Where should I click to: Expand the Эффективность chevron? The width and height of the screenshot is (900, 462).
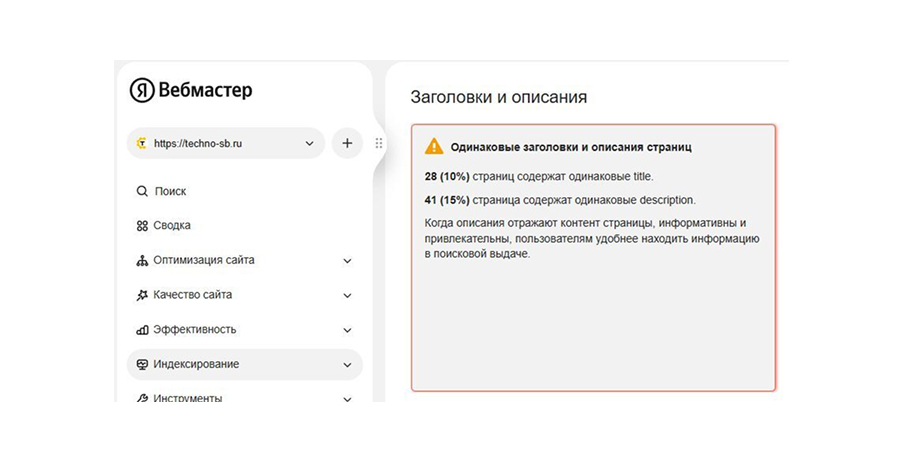pos(347,330)
